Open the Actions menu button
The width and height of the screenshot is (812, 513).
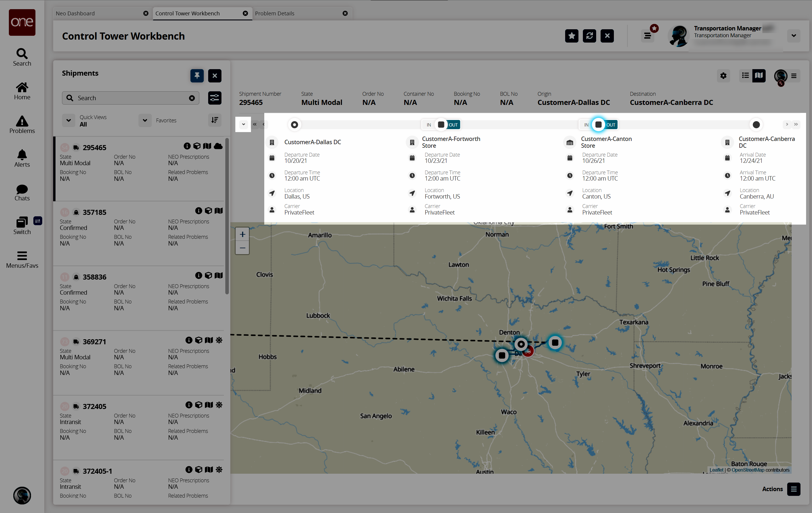pos(793,489)
